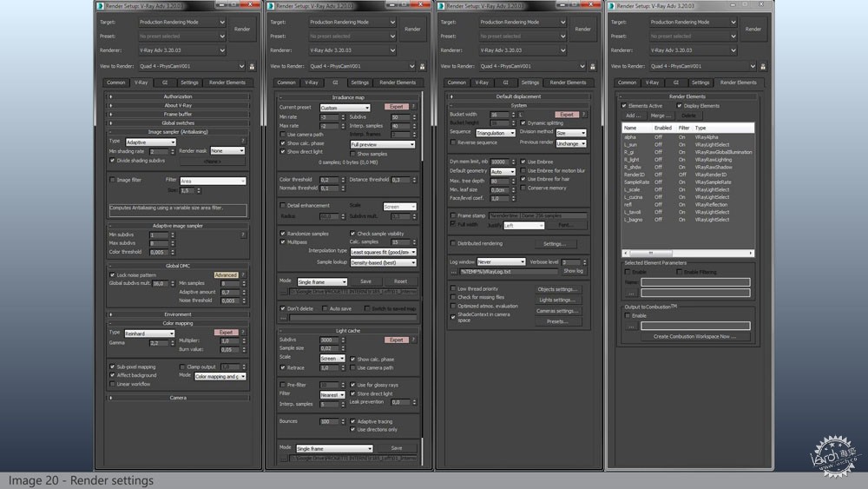Viewport: 868px width, 489px height.
Task: Open help '?' in System rollout
Action: click(583, 114)
